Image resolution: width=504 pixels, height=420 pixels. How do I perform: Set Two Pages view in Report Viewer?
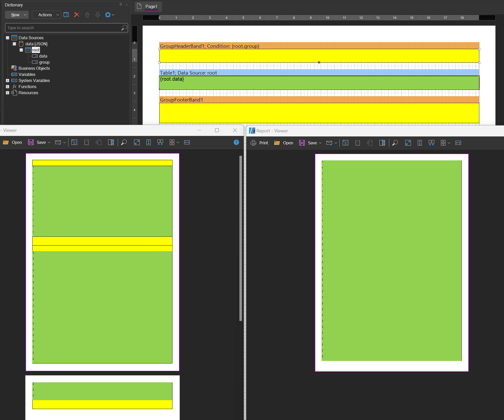431,143
